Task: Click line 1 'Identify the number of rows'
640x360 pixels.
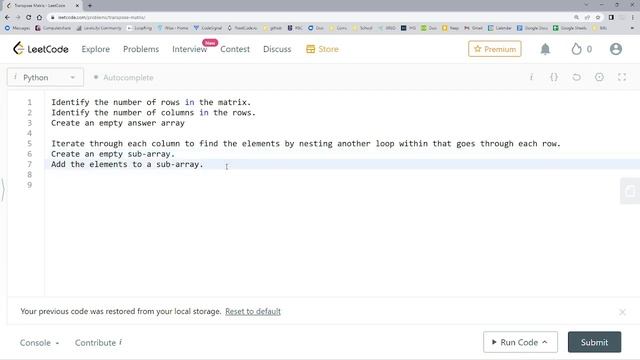Action: click(115, 102)
